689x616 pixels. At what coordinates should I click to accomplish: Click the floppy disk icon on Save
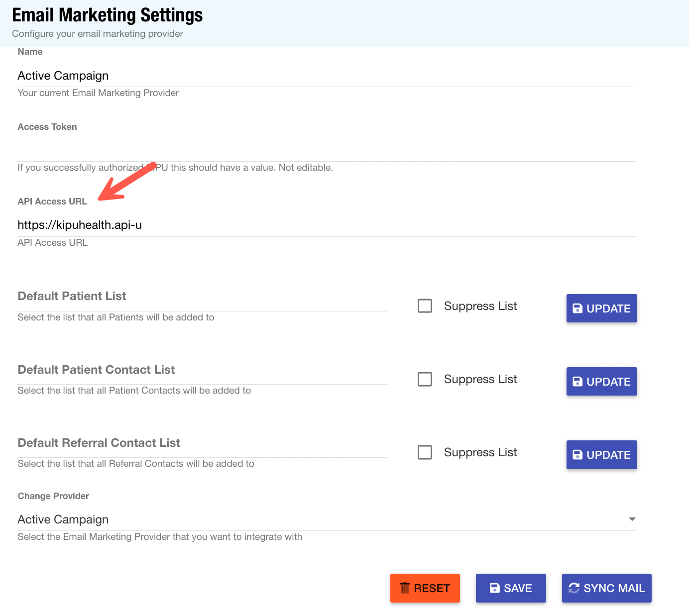(495, 588)
